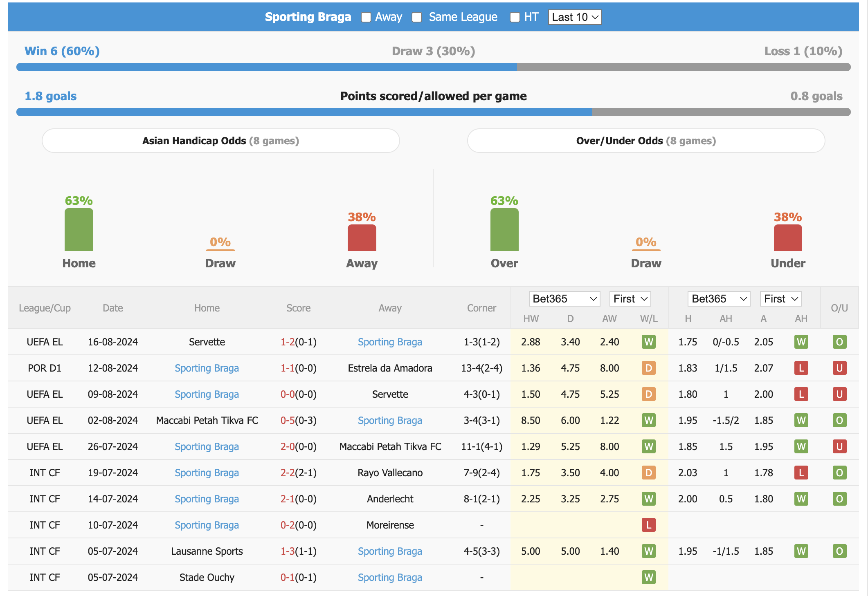
Task: Open Sporting Braga link in 16-08-2024 row
Action: click(390, 342)
